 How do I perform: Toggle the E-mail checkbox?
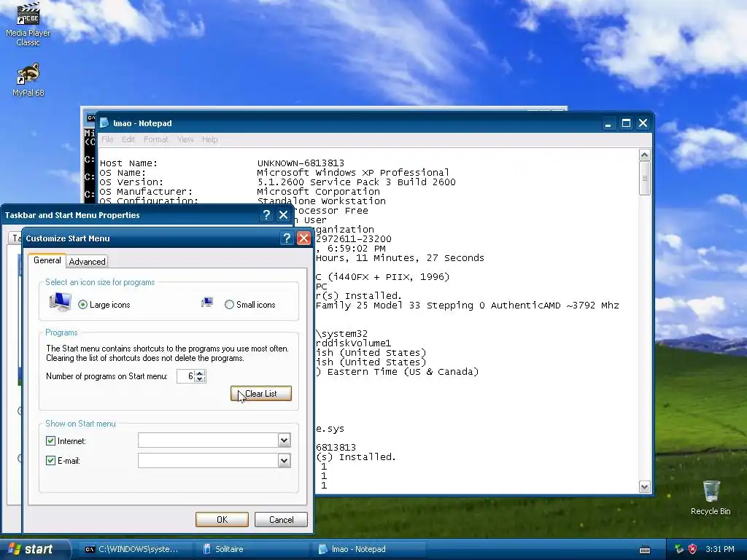click(50, 461)
